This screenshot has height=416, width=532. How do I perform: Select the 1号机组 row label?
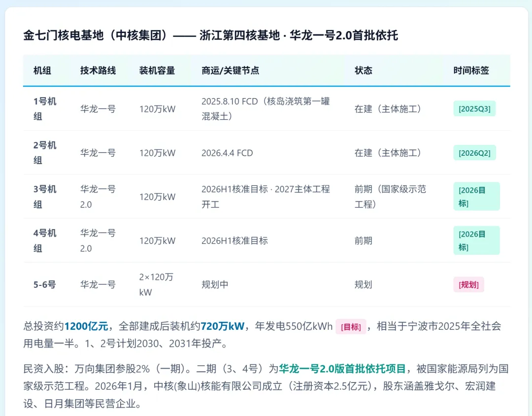(x=45, y=108)
